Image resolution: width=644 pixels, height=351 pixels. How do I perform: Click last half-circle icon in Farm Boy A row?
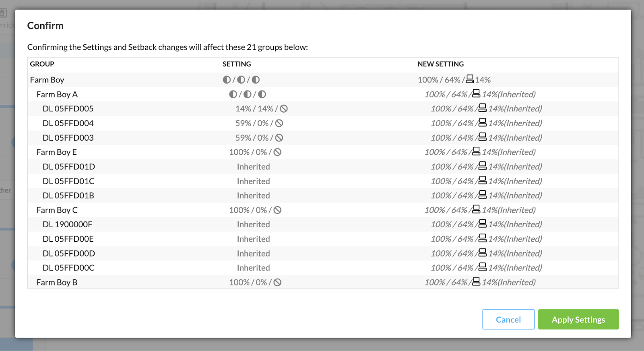click(262, 94)
